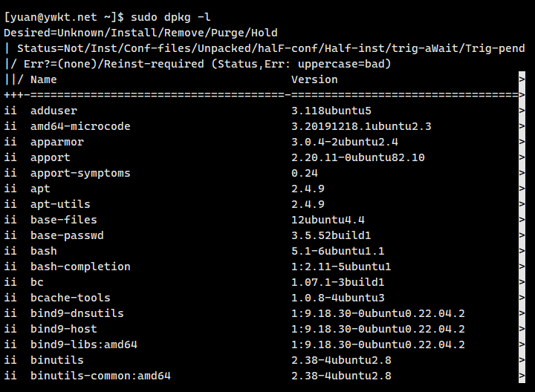Click the truncation arrow on the binutils-common row

click(522, 376)
